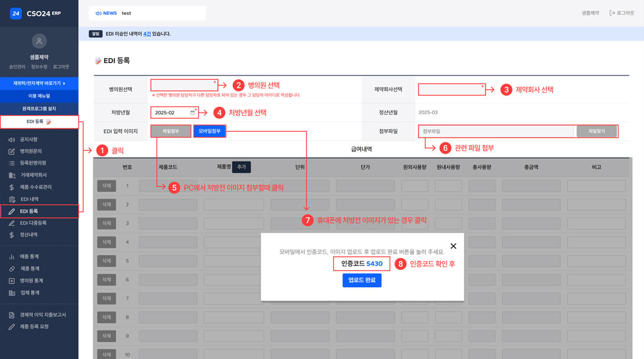
Task: Click the 매출 통계 bar chart icon
Action: 12,257
